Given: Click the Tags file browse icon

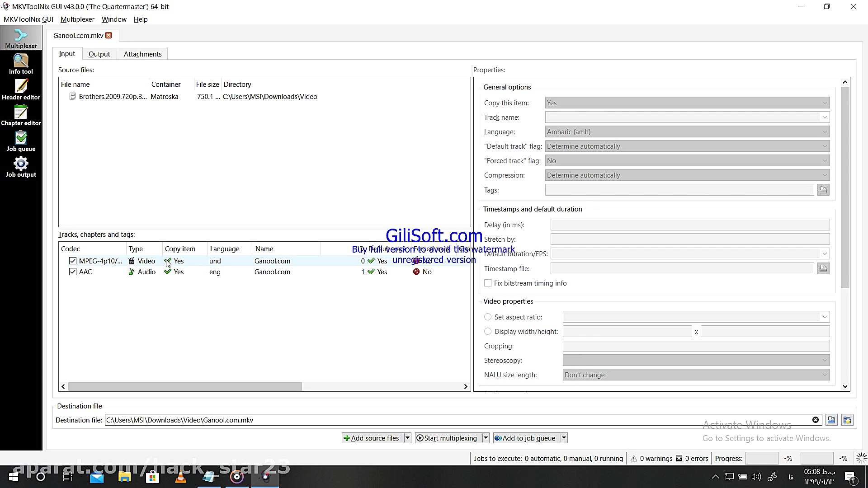Looking at the screenshot, I should [823, 190].
